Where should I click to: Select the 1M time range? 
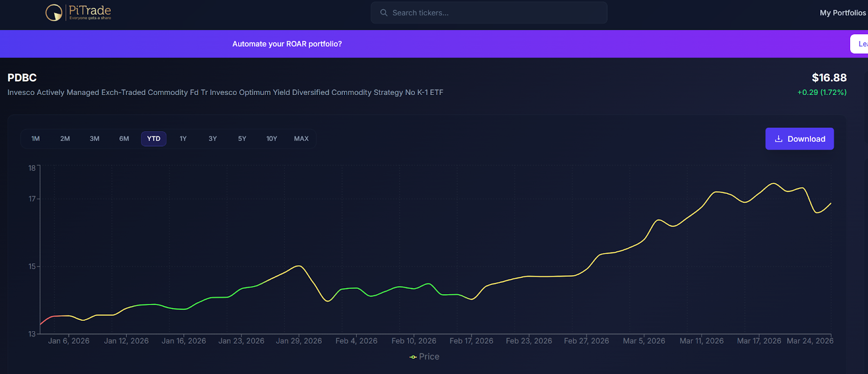pos(36,139)
